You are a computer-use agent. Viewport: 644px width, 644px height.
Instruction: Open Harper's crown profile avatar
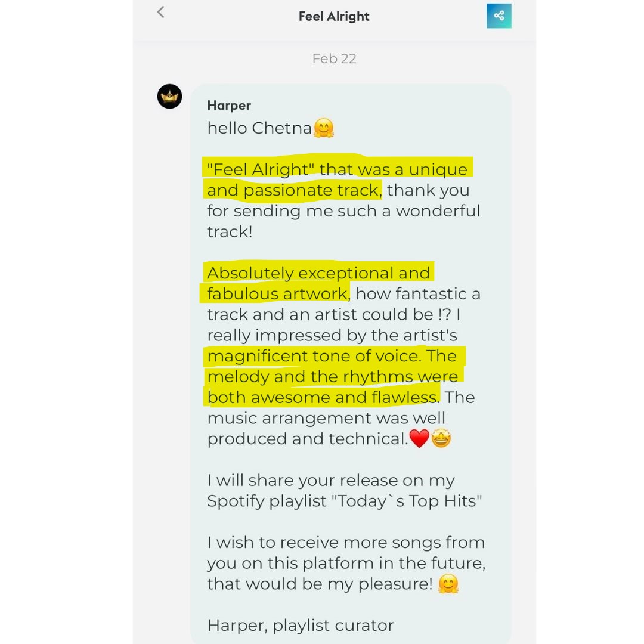[169, 97]
